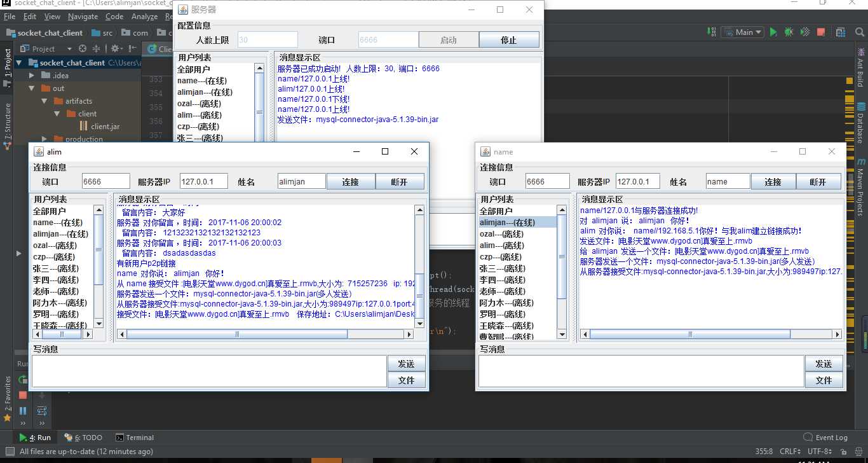This screenshot has width=868, height=463.
Task: Click user list vertical scrollbar in name window
Action: click(x=561, y=272)
